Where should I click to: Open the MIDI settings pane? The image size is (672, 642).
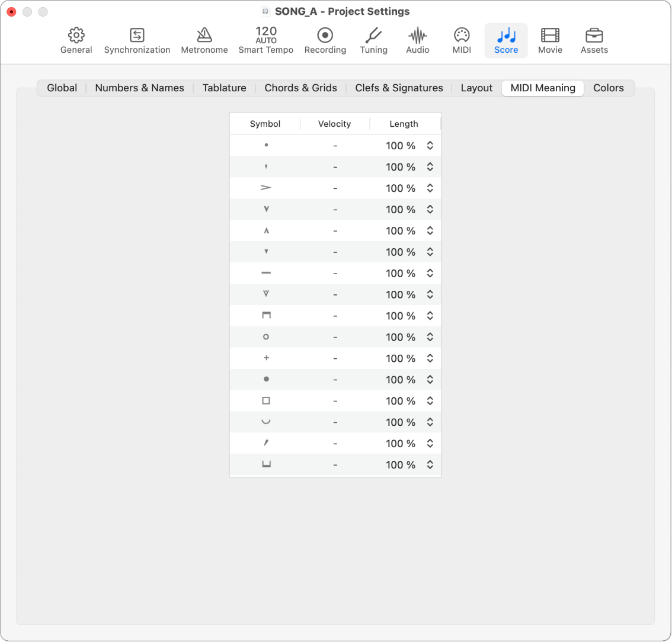point(462,41)
